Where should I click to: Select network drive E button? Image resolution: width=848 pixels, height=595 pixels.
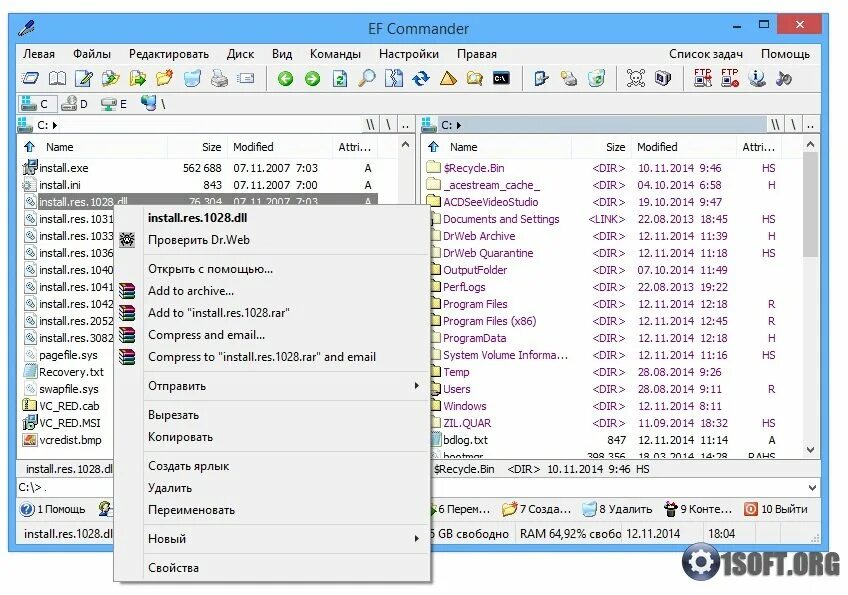tap(114, 103)
